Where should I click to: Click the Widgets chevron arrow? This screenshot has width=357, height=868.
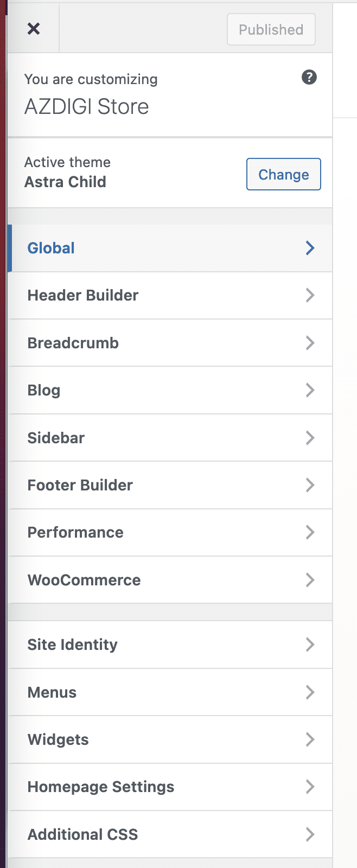310,739
